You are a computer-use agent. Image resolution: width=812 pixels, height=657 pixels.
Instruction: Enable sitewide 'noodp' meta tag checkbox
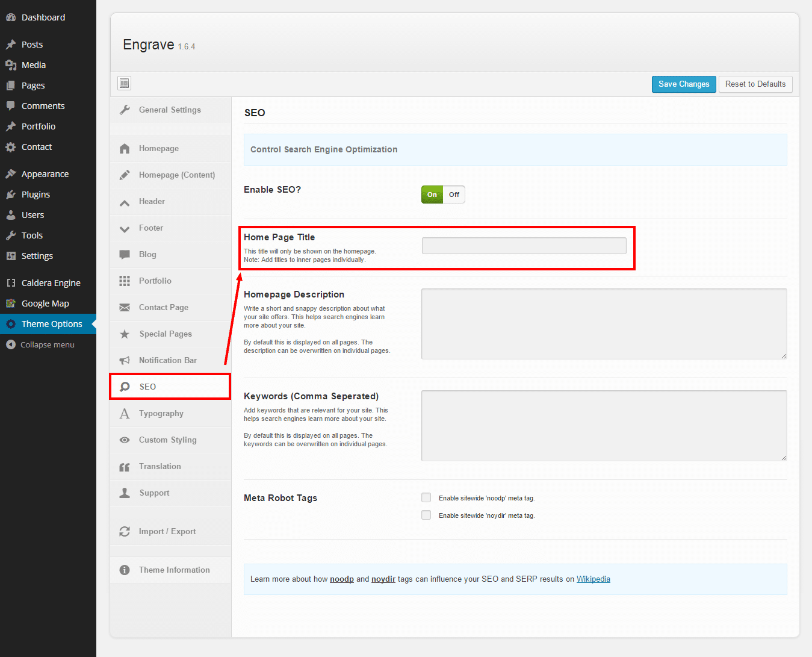426,497
